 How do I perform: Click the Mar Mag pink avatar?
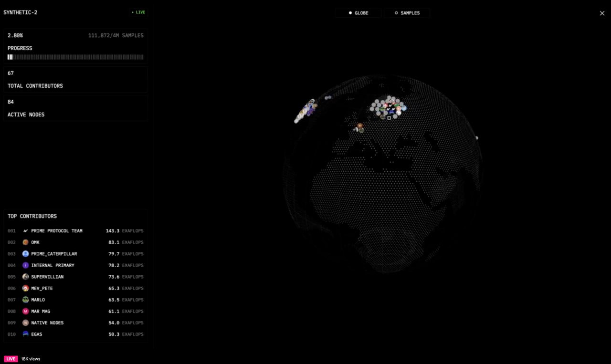click(x=26, y=311)
